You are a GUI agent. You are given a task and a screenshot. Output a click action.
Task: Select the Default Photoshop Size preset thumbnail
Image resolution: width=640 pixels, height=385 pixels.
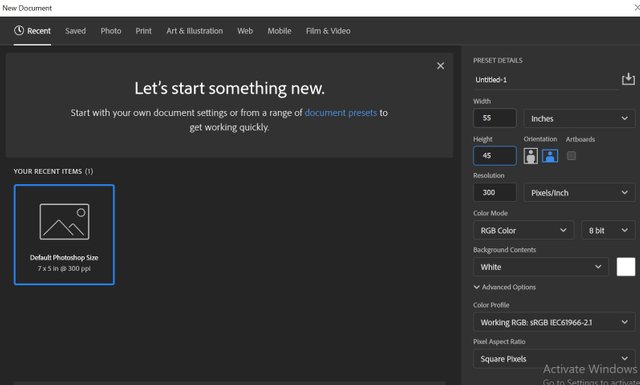pyautogui.click(x=64, y=235)
